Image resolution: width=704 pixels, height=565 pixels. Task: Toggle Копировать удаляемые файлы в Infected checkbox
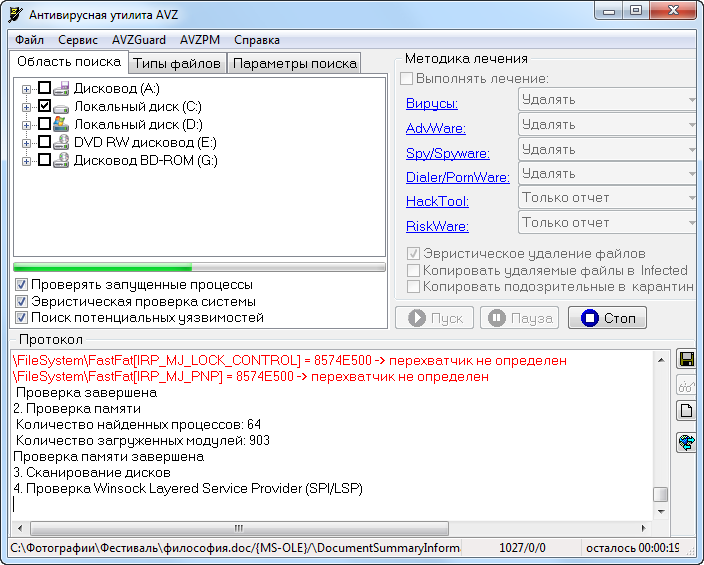[x=413, y=270]
